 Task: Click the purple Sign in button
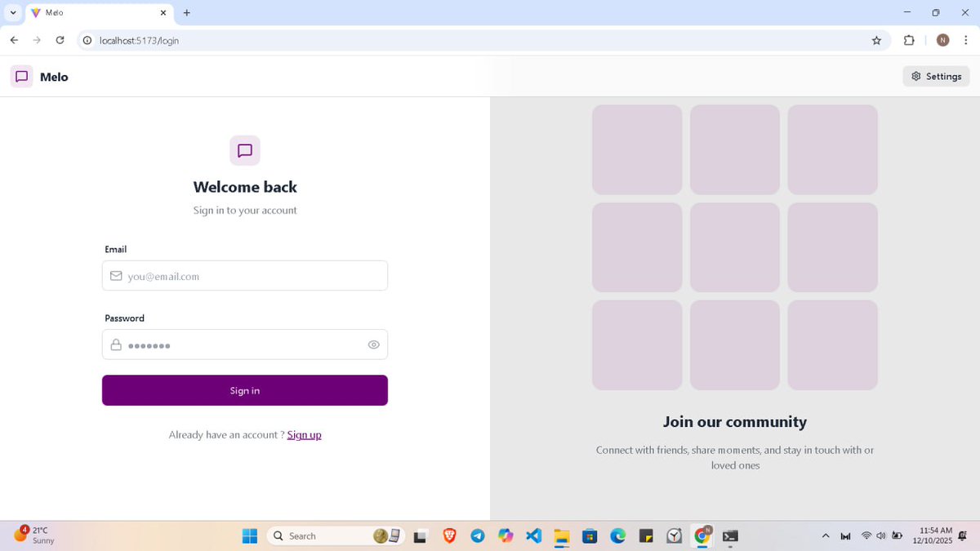point(245,390)
